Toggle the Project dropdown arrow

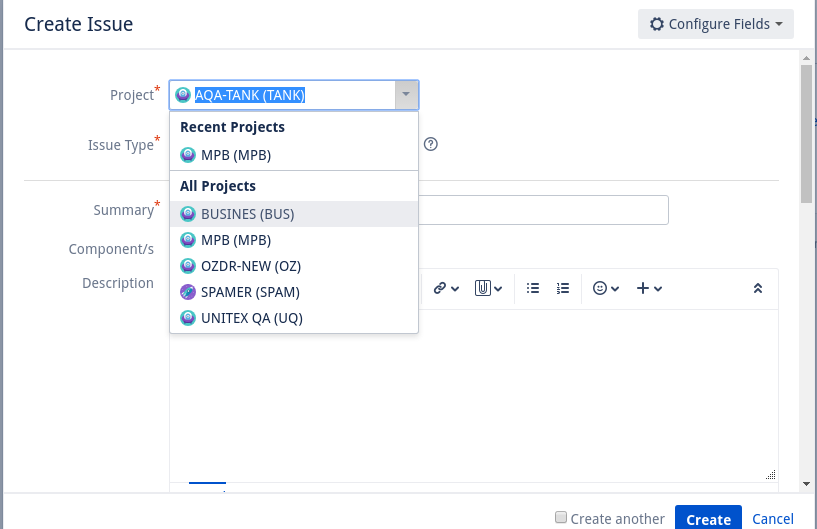pos(406,95)
